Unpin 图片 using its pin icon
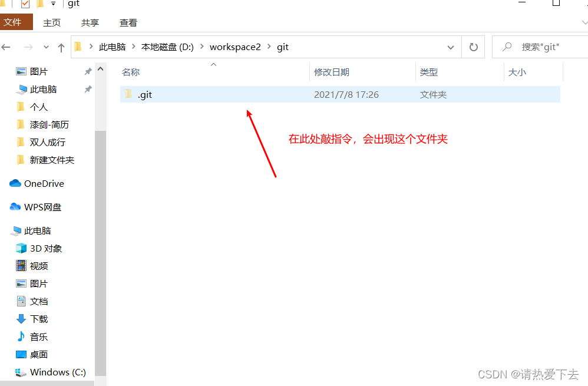Image resolution: width=588 pixels, height=386 pixels. pyautogui.click(x=88, y=71)
